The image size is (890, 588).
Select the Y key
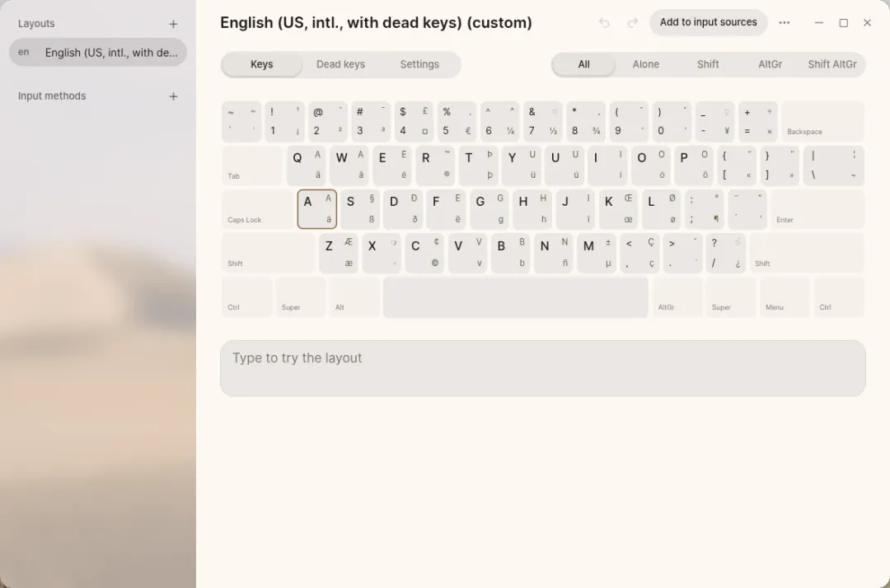pyautogui.click(x=521, y=165)
